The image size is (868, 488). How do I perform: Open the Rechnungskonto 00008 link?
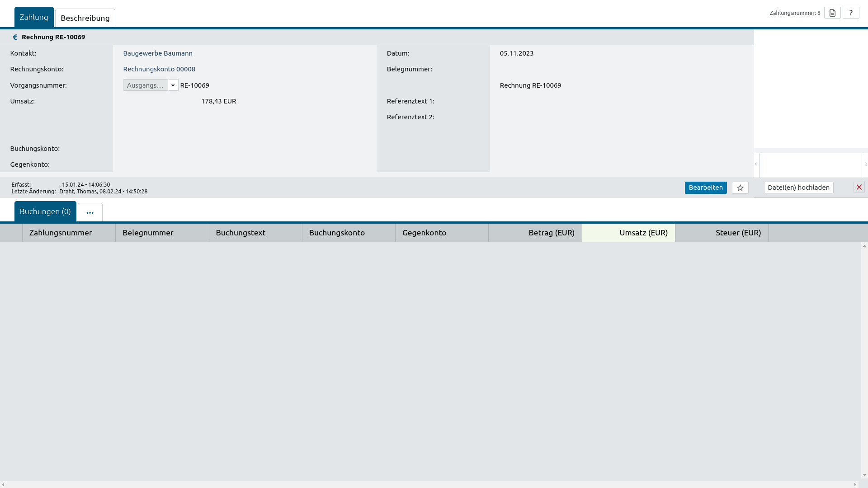159,69
